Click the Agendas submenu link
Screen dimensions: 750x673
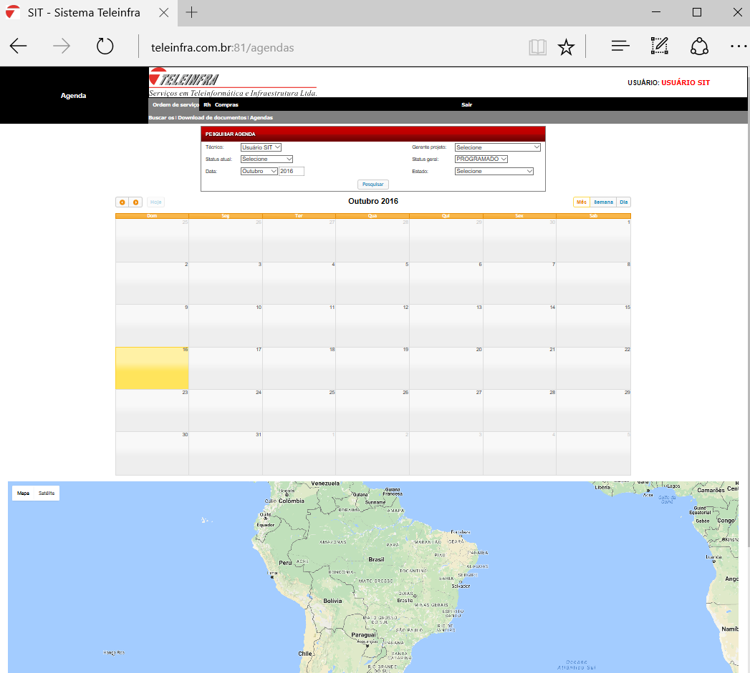(x=261, y=118)
